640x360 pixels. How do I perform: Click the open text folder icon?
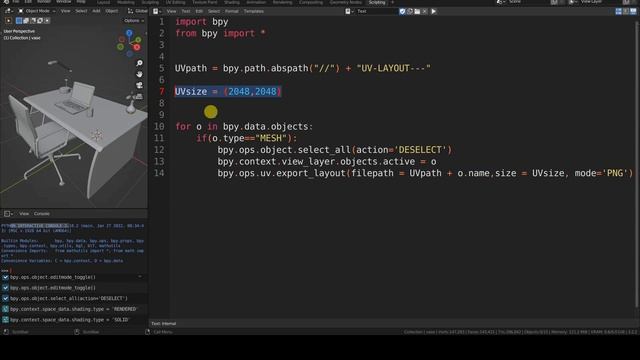coord(418,11)
